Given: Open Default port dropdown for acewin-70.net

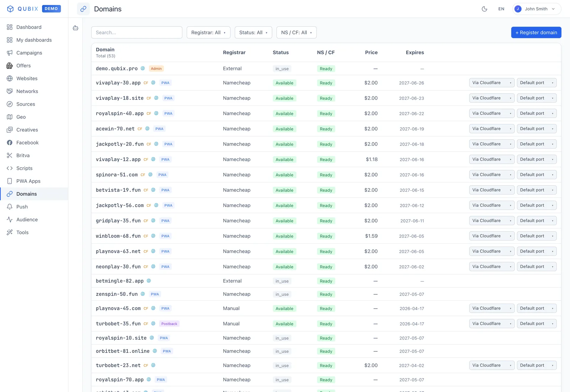Looking at the screenshot, I should 537,129.
